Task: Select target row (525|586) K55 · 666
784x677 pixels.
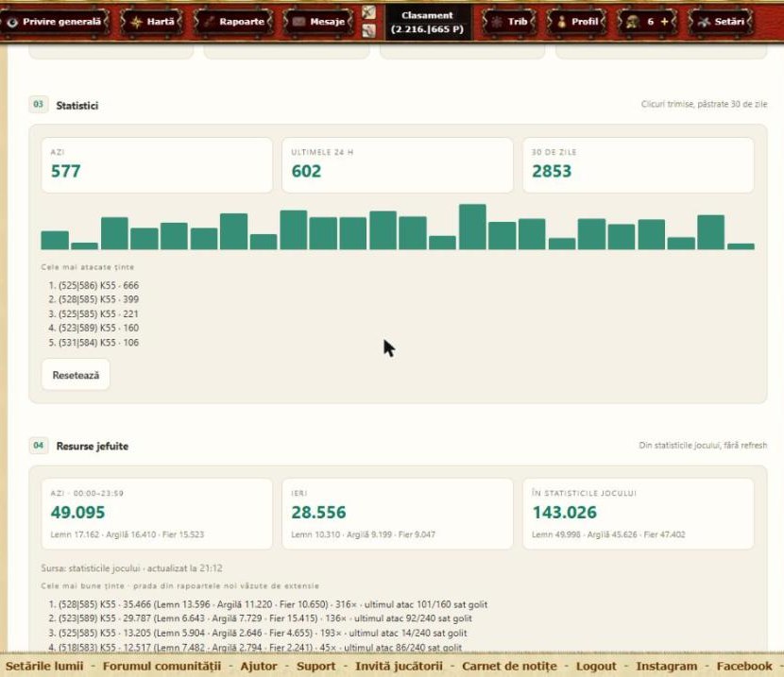Action: [94, 285]
